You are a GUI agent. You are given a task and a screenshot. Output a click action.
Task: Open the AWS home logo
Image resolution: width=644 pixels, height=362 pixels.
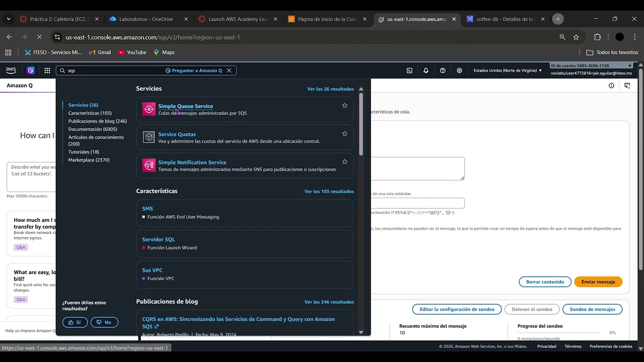tap(11, 70)
